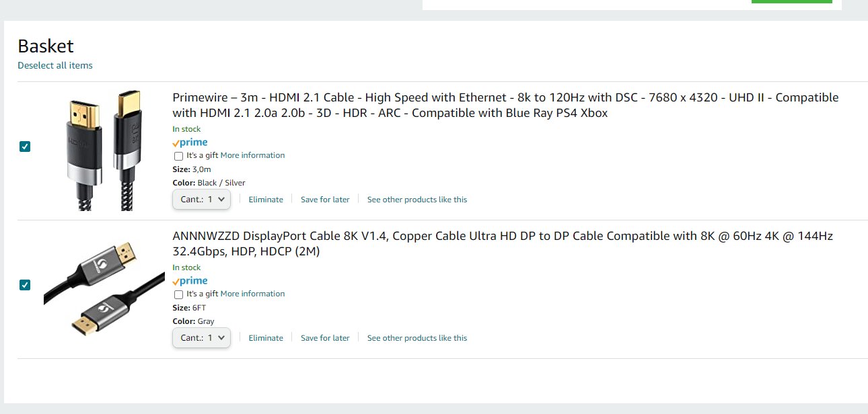The width and height of the screenshot is (868, 414).
Task: Click the Prime logo under DisplayPort cable
Action: pos(190,281)
